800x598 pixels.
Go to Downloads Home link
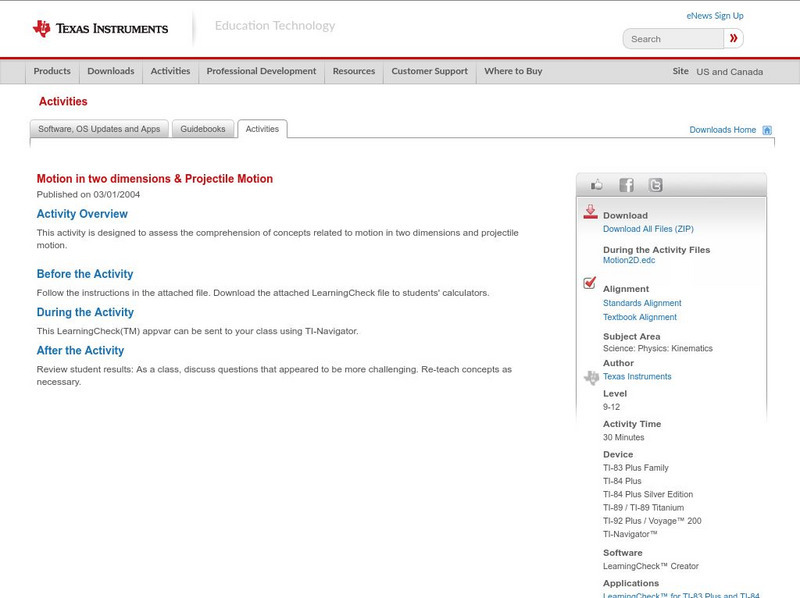[722, 130]
